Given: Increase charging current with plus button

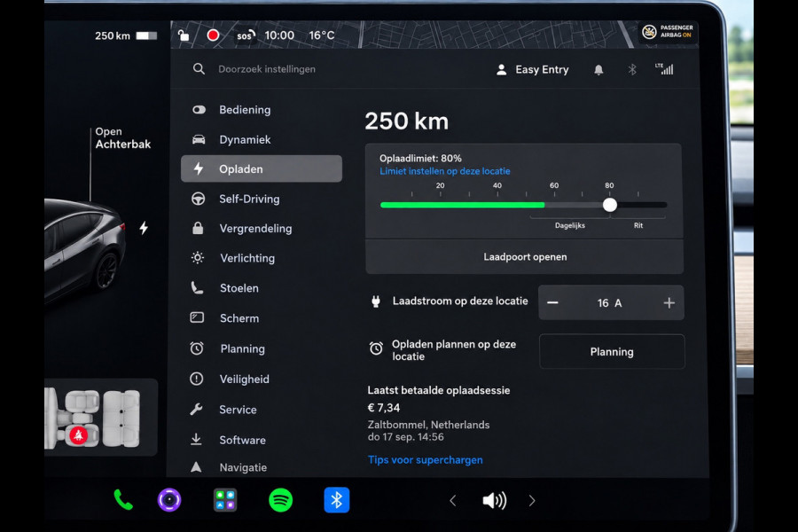Looking at the screenshot, I should (x=669, y=303).
